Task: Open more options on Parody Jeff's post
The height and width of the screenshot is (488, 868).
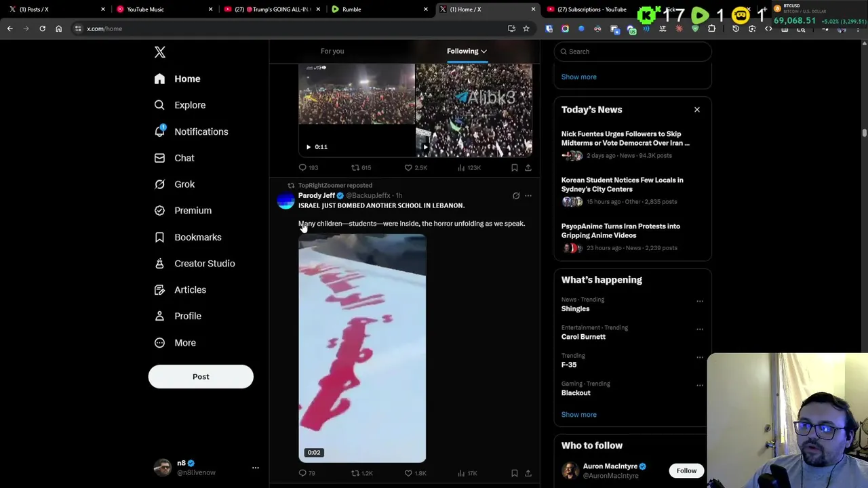Action: [528, 196]
